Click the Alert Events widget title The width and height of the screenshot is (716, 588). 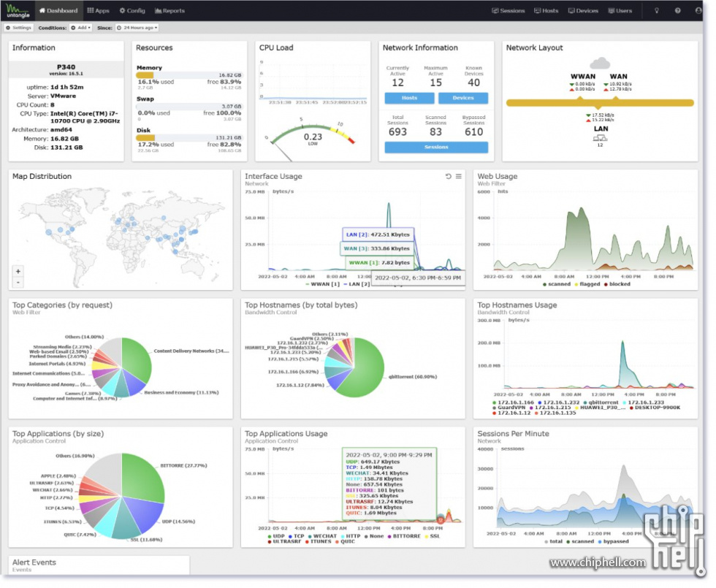[34, 562]
